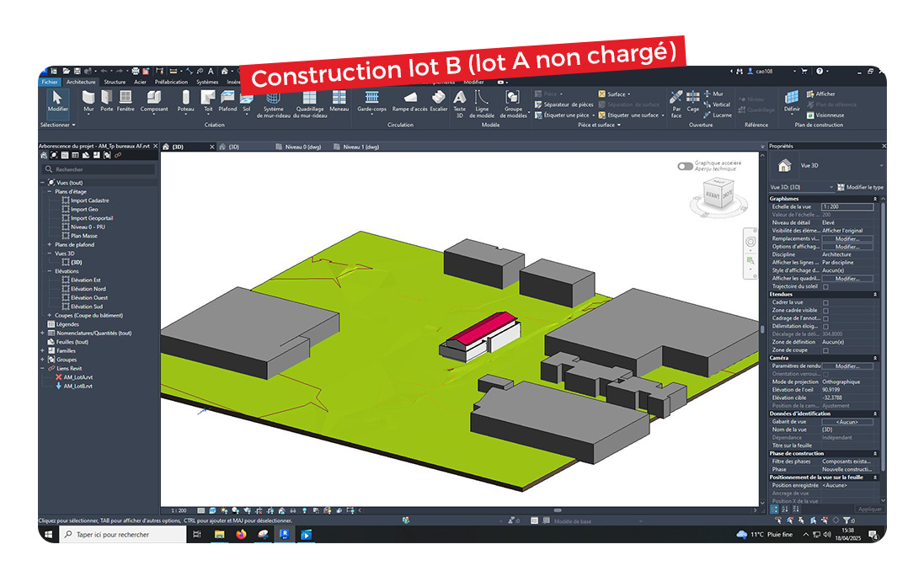Check the Cadrage de l'annotation box
The height and width of the screenshot is (587, 924).
click(x=825, y=319)
